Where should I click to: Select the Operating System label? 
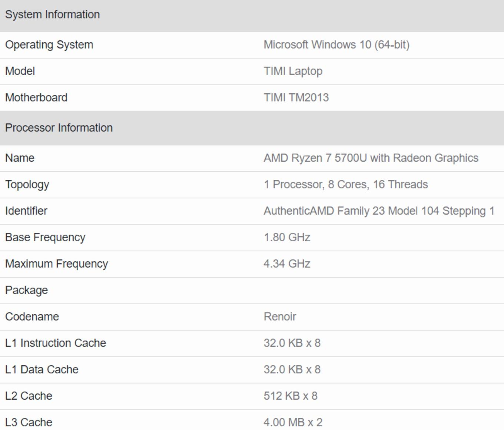[49, 45]
